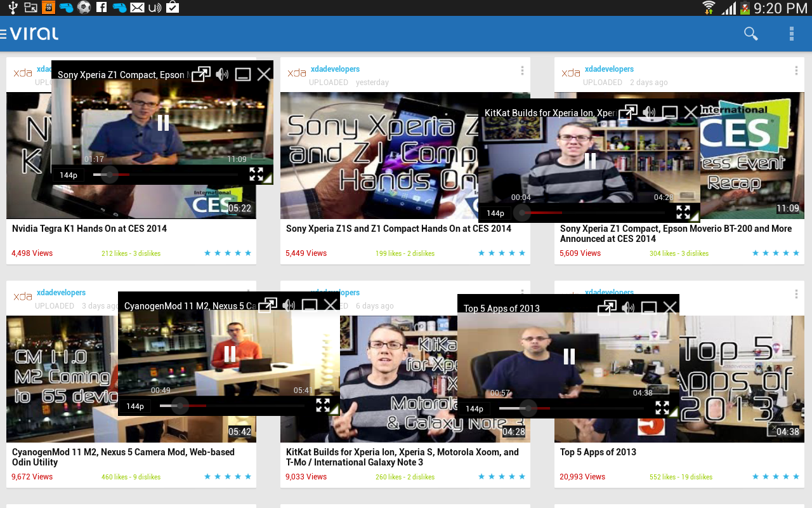Pause the 'Top 5 Apps of 2013' floating video

[569, 356]
